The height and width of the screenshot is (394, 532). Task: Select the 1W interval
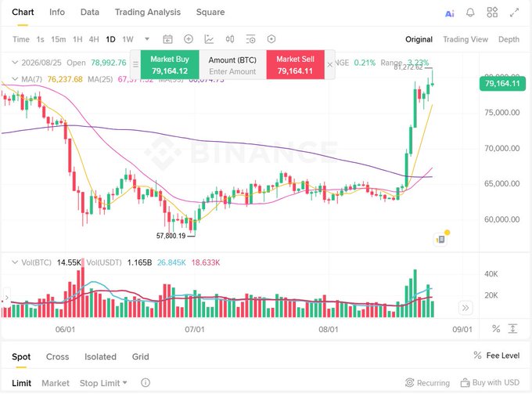coord(128,39)
